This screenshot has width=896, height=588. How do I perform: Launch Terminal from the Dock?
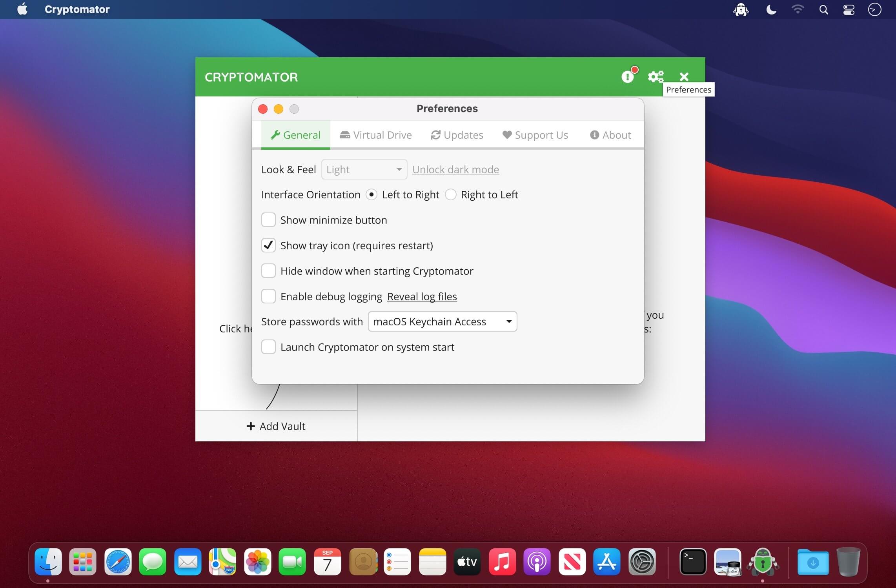[x=693, y=562]
